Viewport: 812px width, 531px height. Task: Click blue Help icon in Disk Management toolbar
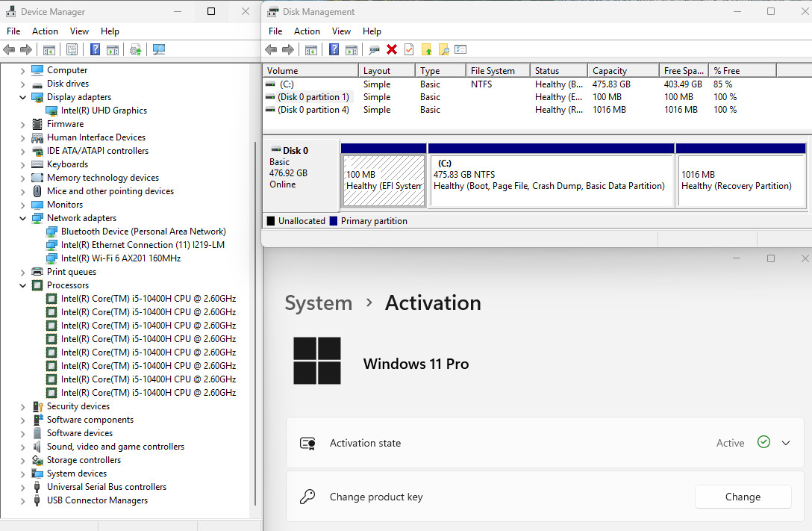(x=334, y=50)
